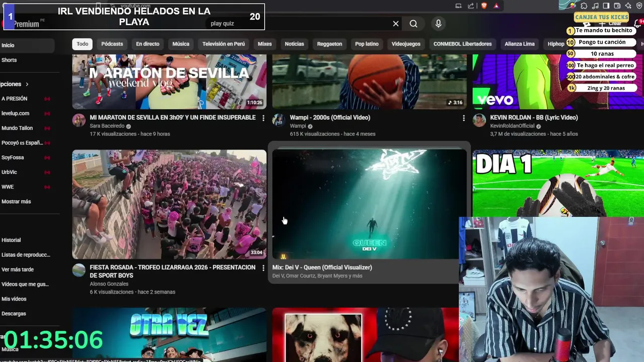The image size is (644, 362).
Task: Open the music note playlist icon
Action: pos(595,6)
